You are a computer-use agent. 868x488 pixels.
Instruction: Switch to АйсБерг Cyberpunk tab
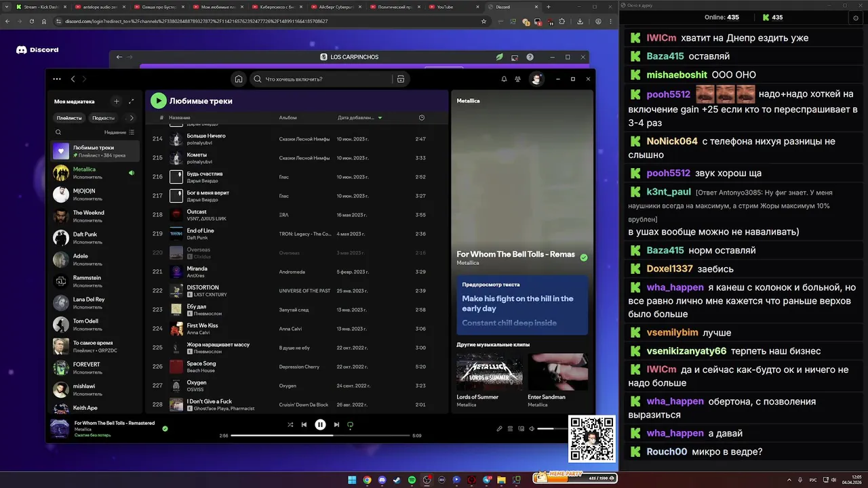[x=338, y=7]
